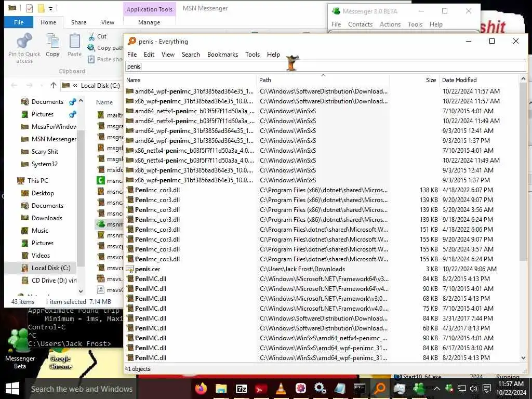Click the taskbar clock showing 11:57 AM
The width and height of the screenshot is (532, 399).
coord(511,388)
